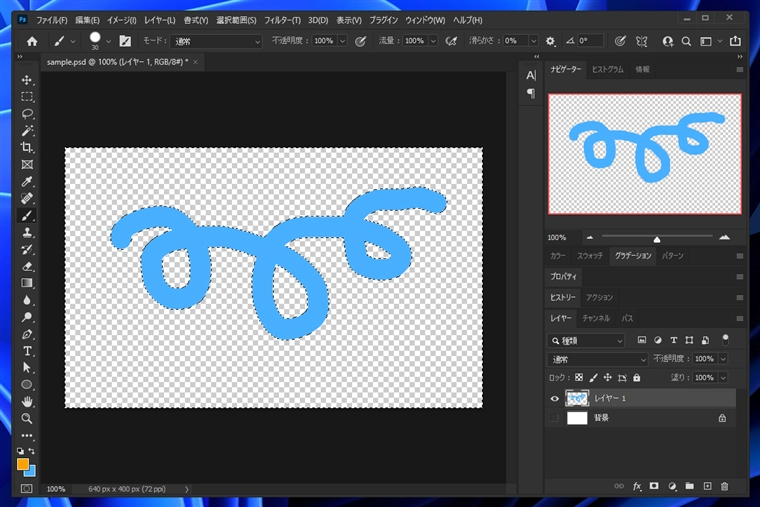Show the 背景 layer visibility box

554,418
